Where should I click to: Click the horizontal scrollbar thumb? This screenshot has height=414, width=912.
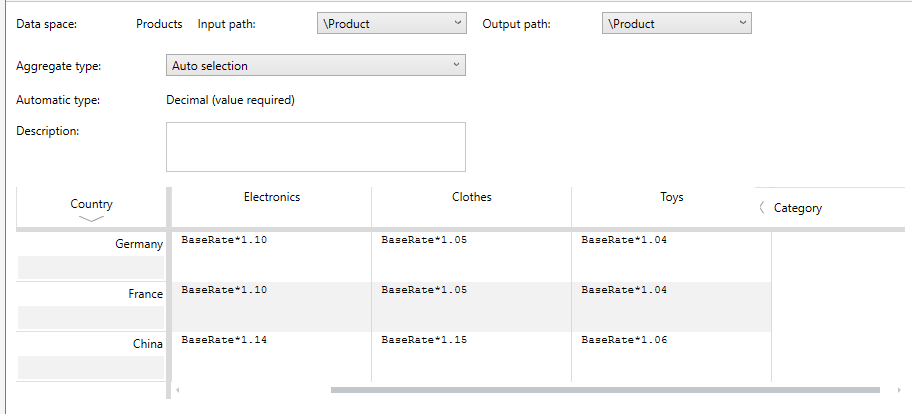(605, 390)
